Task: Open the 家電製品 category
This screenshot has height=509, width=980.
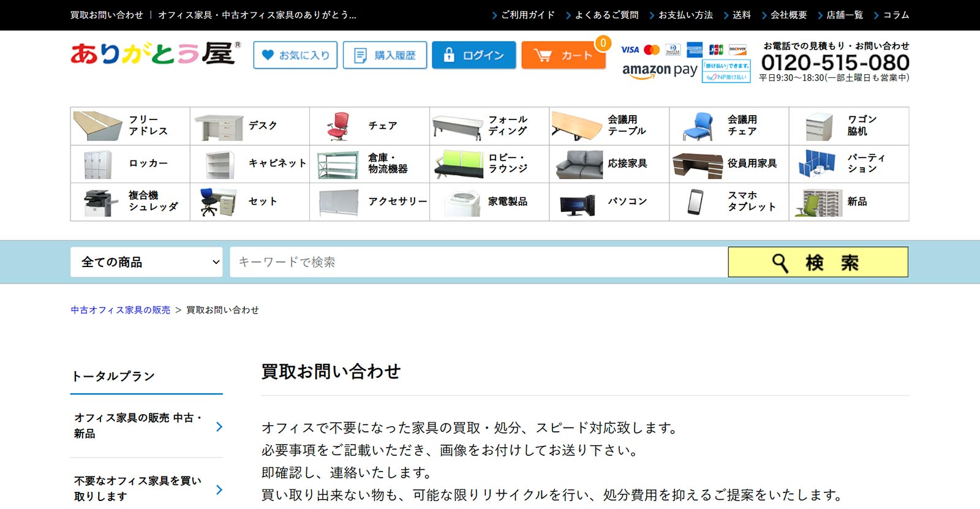Action: click(489, 202)
